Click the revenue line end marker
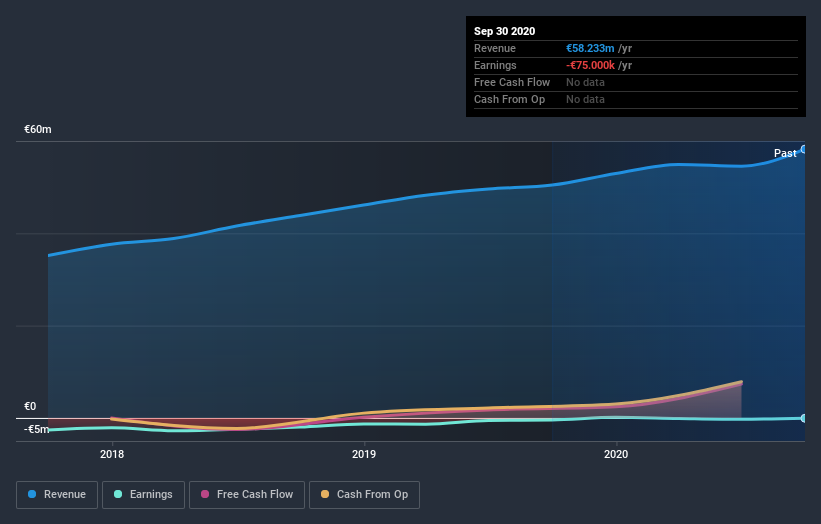 [804, 149]
